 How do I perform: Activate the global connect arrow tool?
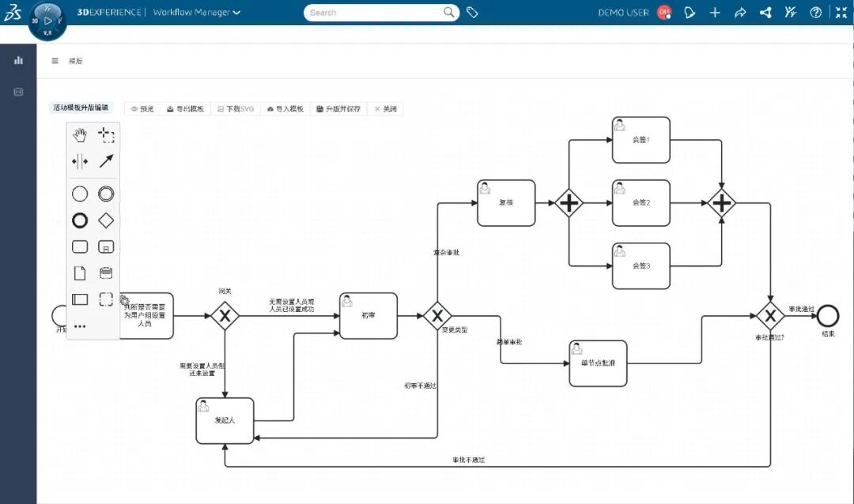tap(106, 161)
